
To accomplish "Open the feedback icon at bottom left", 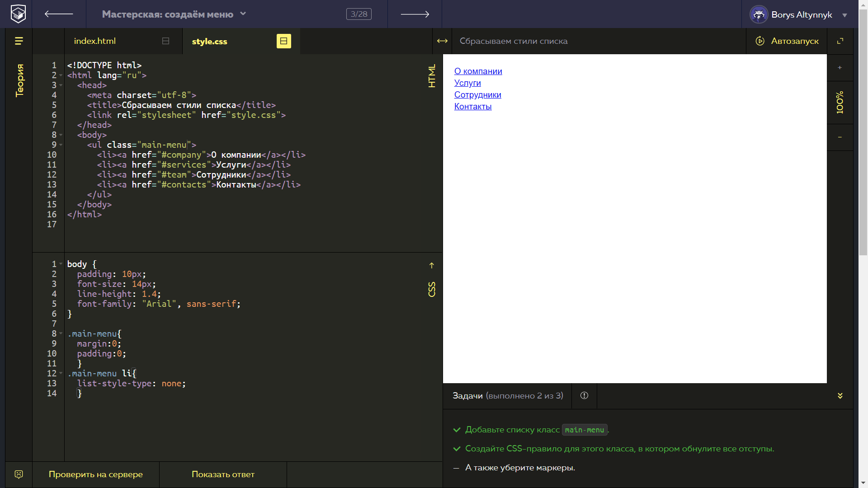I will point(19,474).
